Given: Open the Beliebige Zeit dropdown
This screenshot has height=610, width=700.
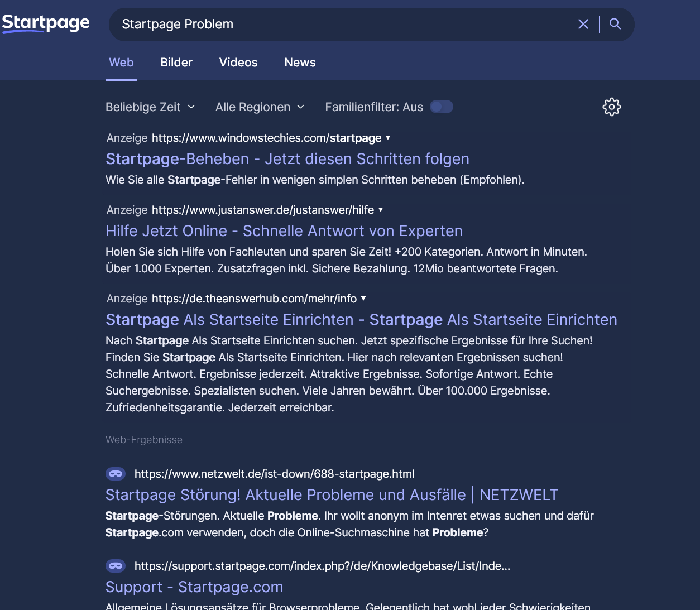Looking at the screenshot, I should tap(151, 107).
